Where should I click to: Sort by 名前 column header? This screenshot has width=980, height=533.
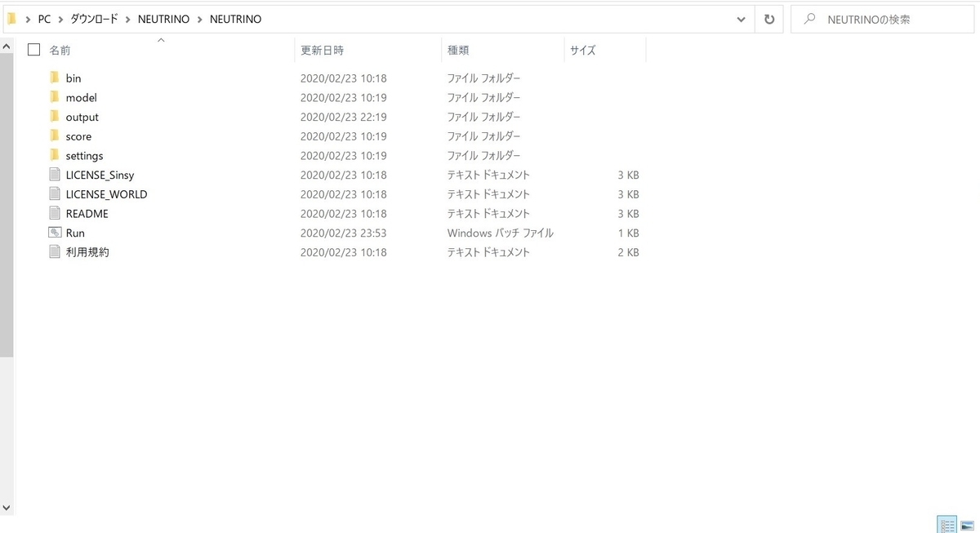[60, 50]
